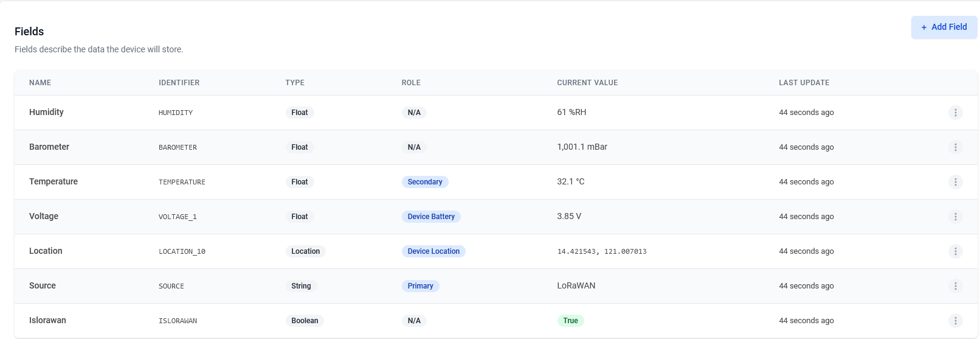Click the location coordinates value
Image resolution: width=980 pixels, height=339 pixels.
(x=601, y=251)
